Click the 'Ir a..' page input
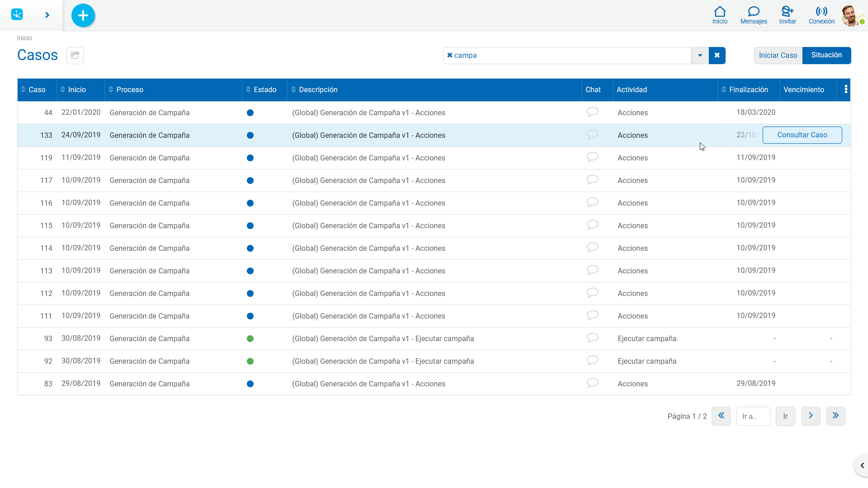Viewport: 868px width, 488px height. (753, 416)
